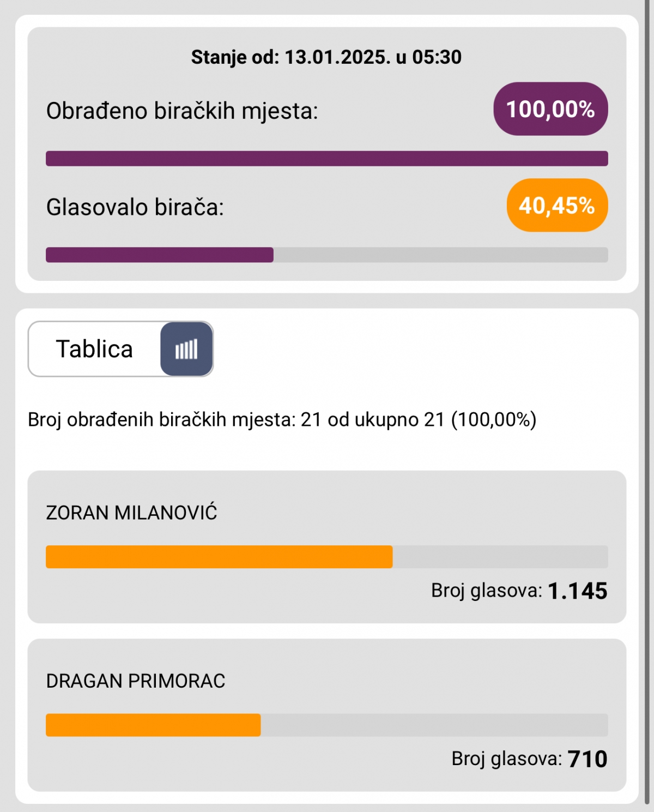The height and width of the screenshot is (812, 654).
Task: Click the voter turnout progress bar
Action: (x=327, y=255)
